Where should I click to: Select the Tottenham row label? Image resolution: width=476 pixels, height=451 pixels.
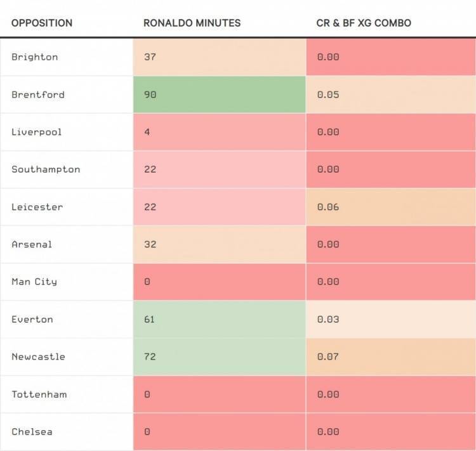(x=39, y=394)
